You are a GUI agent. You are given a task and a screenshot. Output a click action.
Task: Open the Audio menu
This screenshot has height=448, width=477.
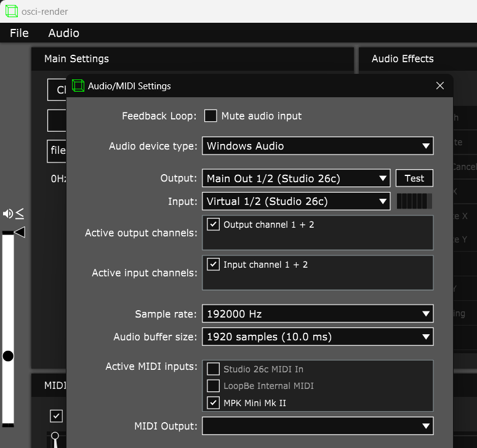pyautogui.click(x=63, y=33)
